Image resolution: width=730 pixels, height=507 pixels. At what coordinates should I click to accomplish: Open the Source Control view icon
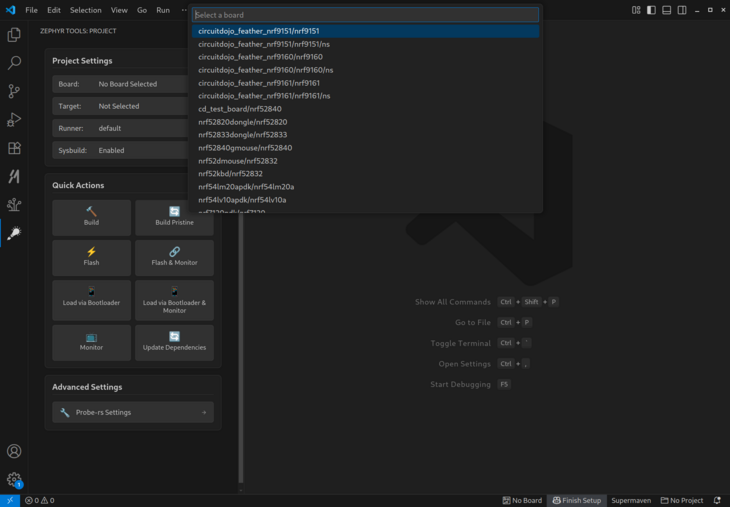tap(14, 91)
